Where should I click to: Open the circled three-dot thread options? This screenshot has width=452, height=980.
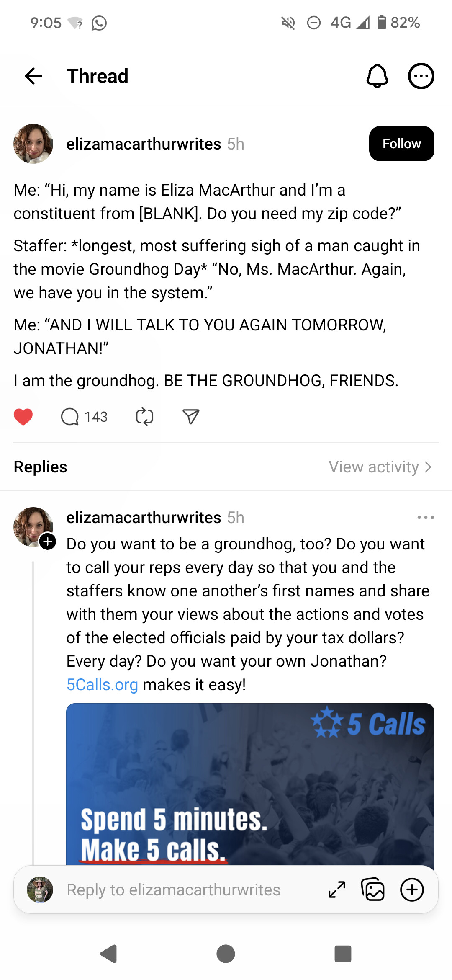tap(421, 76)
